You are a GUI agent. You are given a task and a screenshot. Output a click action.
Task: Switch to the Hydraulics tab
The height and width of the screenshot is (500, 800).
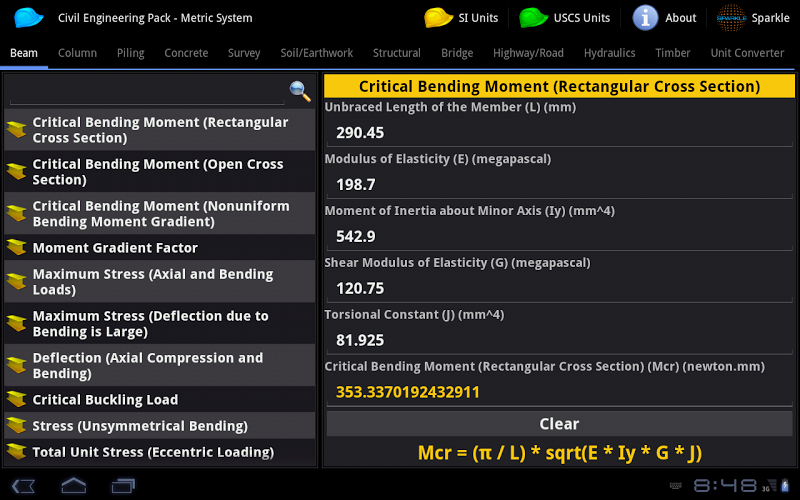point(610,53)
